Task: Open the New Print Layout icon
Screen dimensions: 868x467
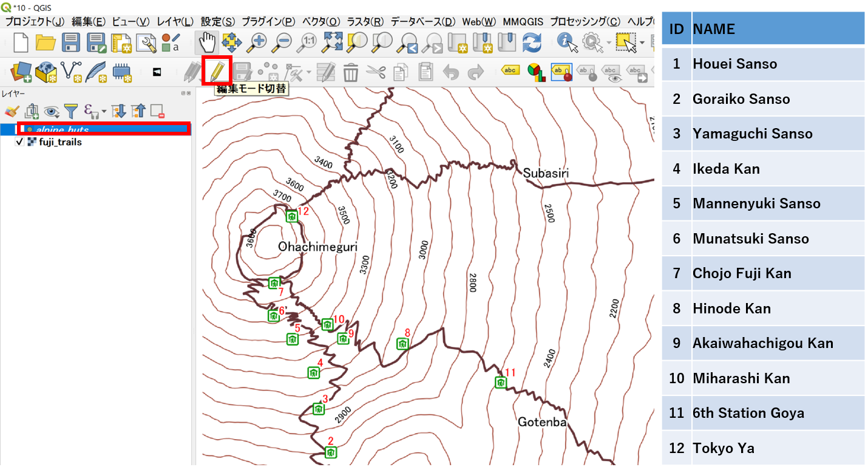Action: (121, 43)
